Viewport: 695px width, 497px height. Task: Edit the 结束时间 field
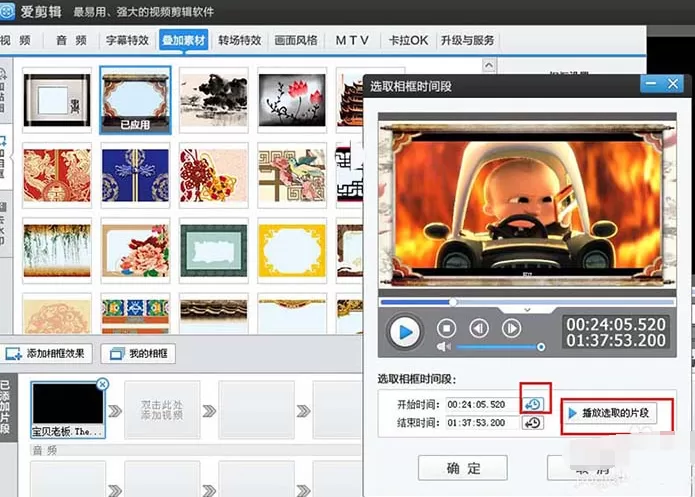(x=482, y=423)
